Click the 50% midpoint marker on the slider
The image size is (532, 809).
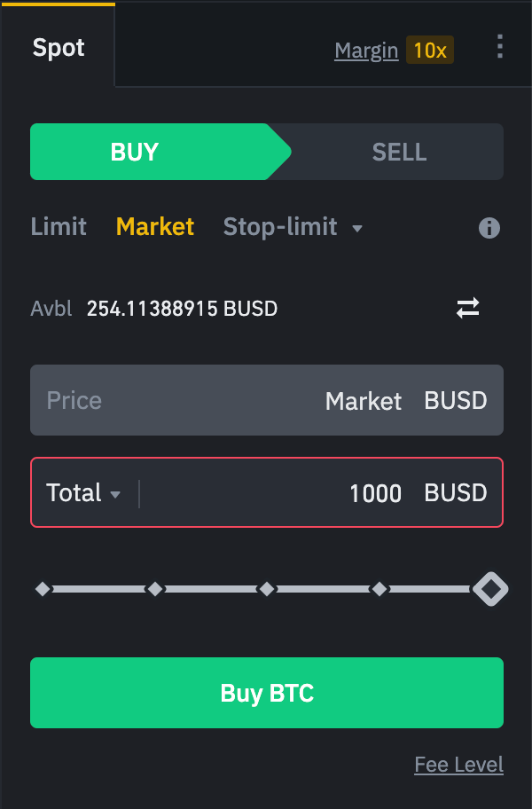tap(267, 588)
